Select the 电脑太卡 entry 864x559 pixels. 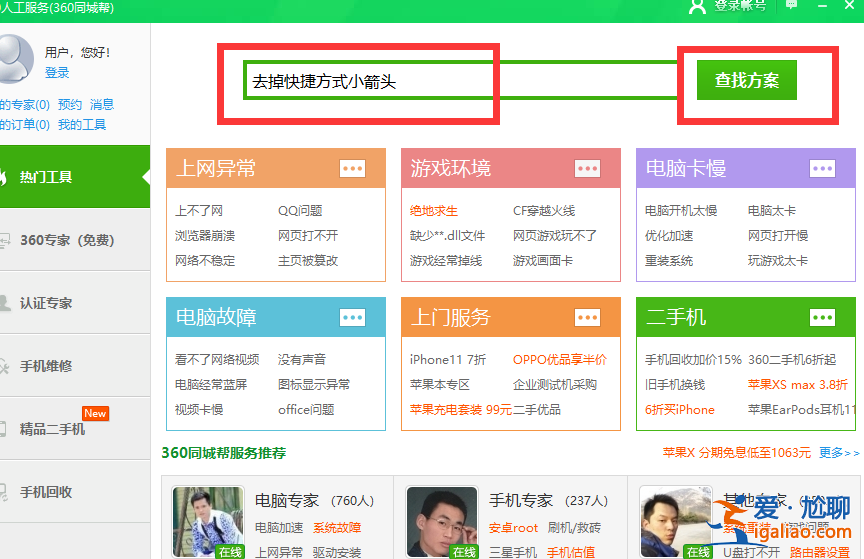click(772, 211)
